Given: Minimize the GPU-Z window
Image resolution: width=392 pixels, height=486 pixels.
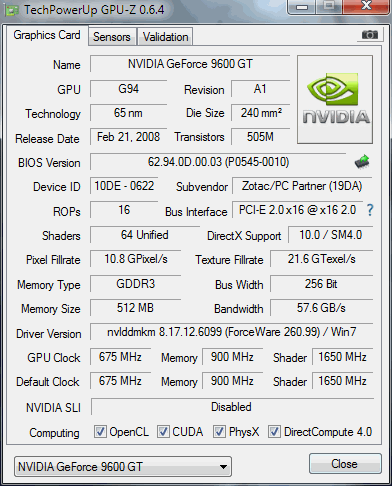Looking at the screenshot, I should click(x=302, y=7).
